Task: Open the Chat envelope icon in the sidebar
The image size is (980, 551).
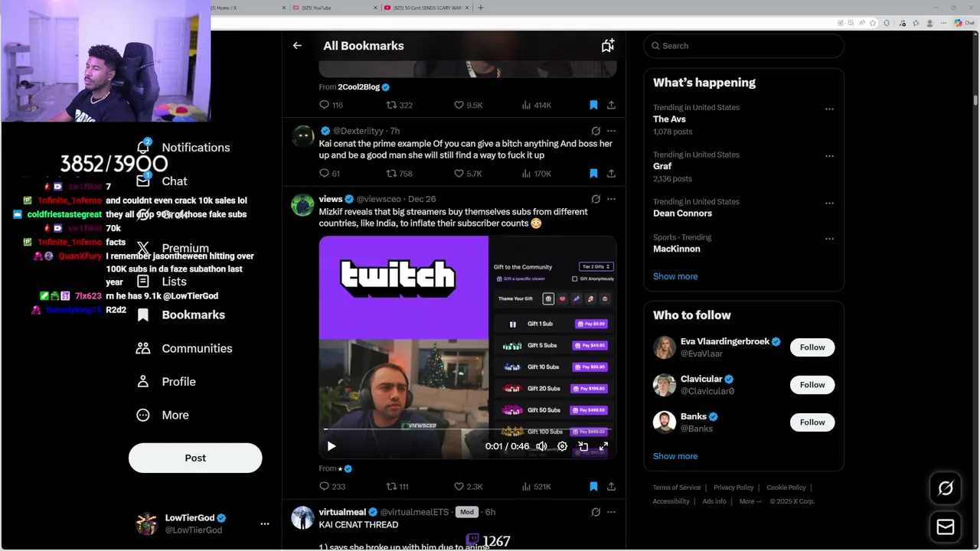Action: (143, 181)
